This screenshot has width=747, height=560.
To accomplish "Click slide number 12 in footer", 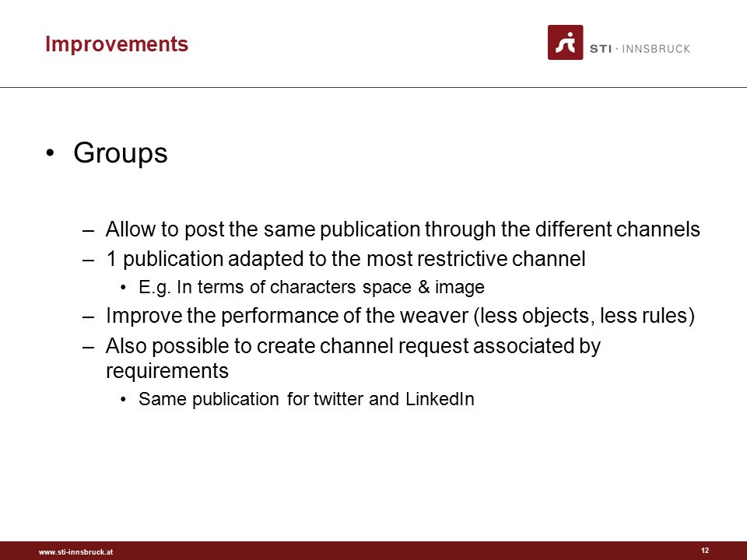I will pos(705,551).
